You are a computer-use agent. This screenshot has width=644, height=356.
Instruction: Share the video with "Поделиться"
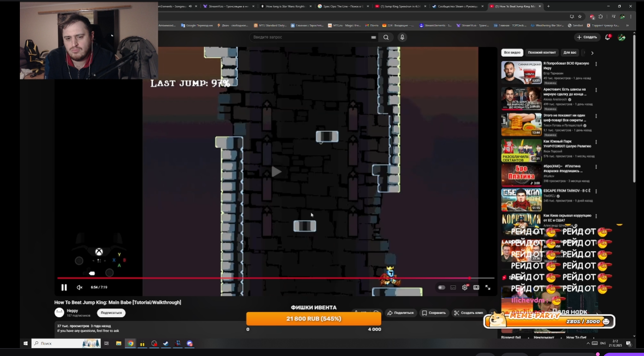click(401, 313)
